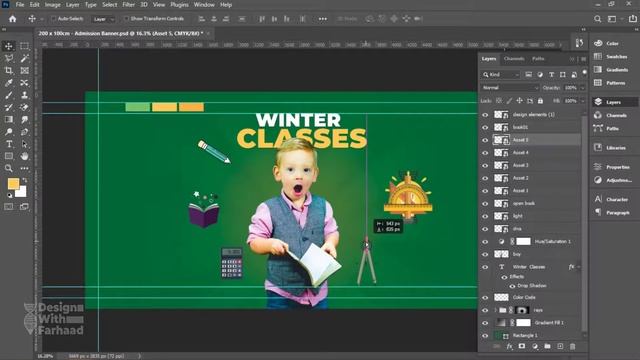Click the create new layer icon
The image size is (640, 360).
[x=560, y=346]
